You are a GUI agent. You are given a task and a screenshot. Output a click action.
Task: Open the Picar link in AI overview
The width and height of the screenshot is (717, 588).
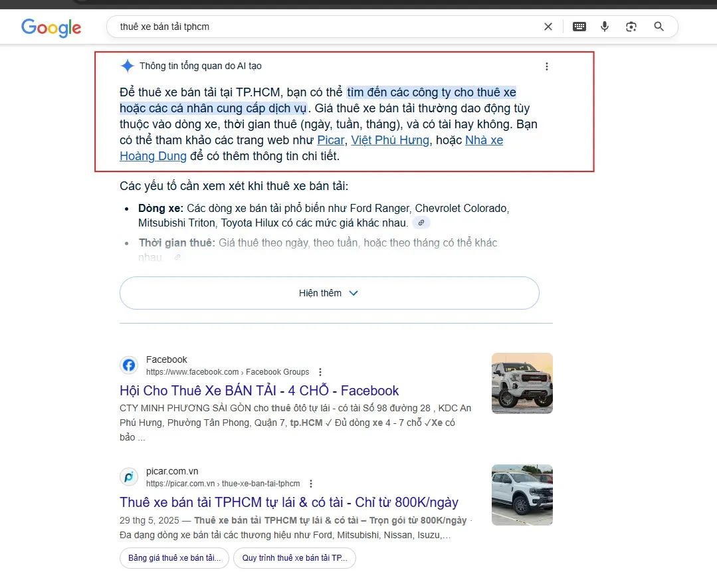pyautogui.click(x=331, y=140)
